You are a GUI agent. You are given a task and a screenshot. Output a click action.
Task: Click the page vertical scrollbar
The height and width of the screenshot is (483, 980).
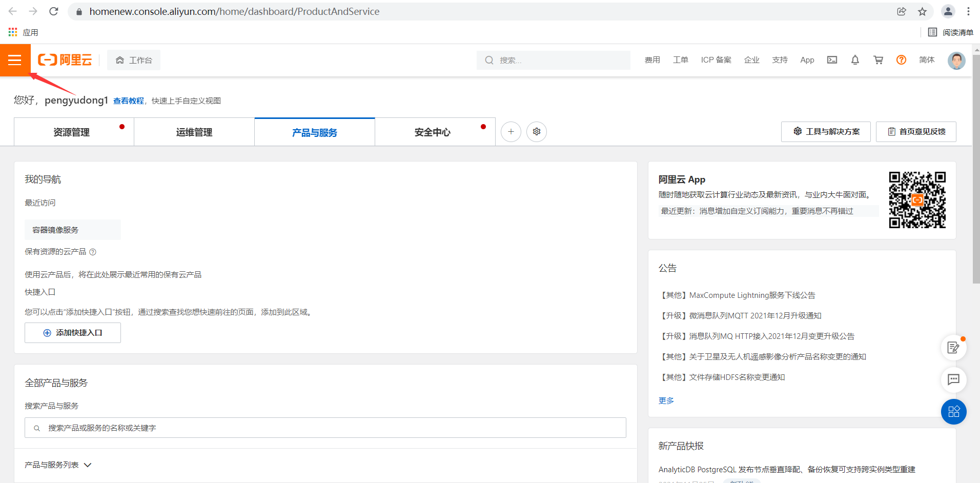(976, 169)
